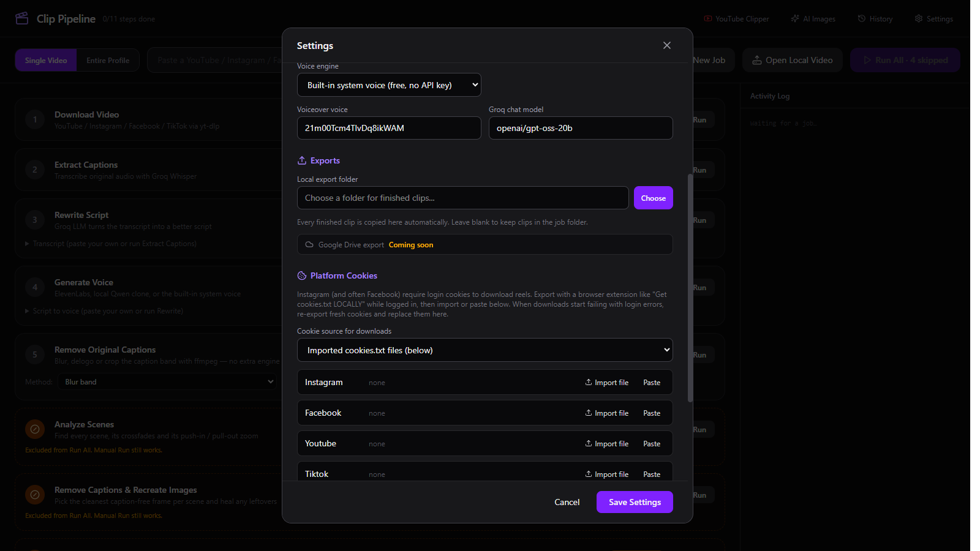Paste cookies for Tiktok
Screen dimensions: 980x551
[652, 474]
